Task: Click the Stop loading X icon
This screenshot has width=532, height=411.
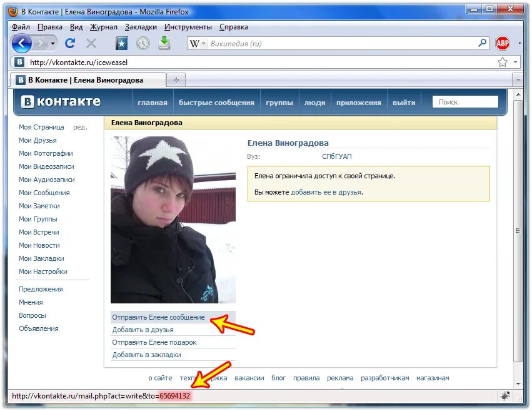Action: (x=91, y=43)
